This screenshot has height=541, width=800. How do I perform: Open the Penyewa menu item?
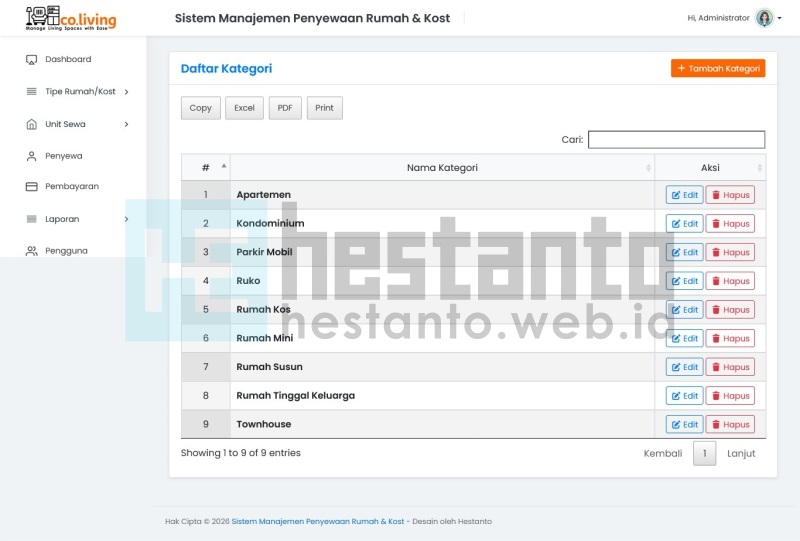[64, 156]
